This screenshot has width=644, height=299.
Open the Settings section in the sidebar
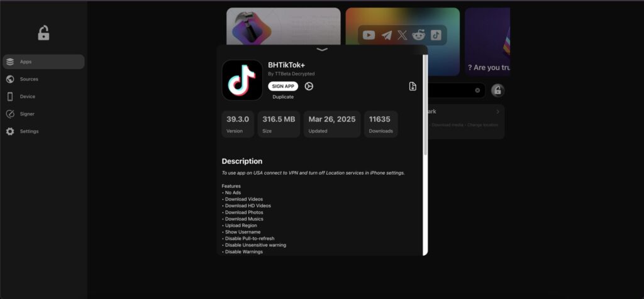click(x=43, y=131)
